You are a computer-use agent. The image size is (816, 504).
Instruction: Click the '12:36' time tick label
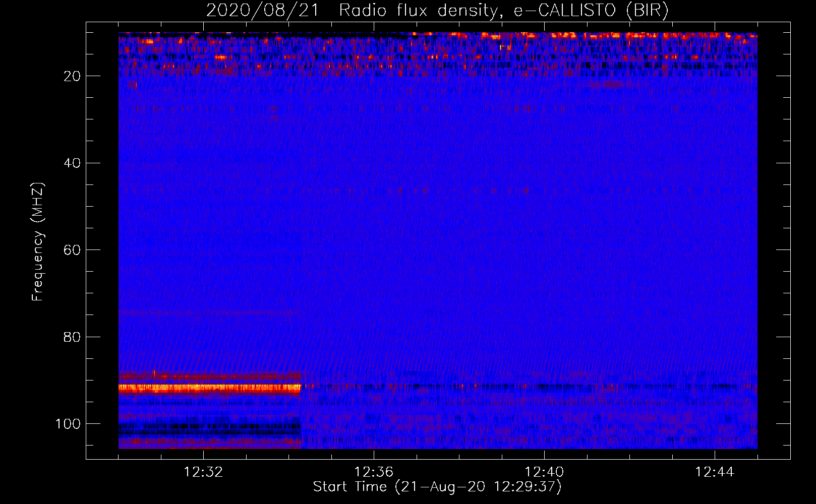[x=374, y=472]
